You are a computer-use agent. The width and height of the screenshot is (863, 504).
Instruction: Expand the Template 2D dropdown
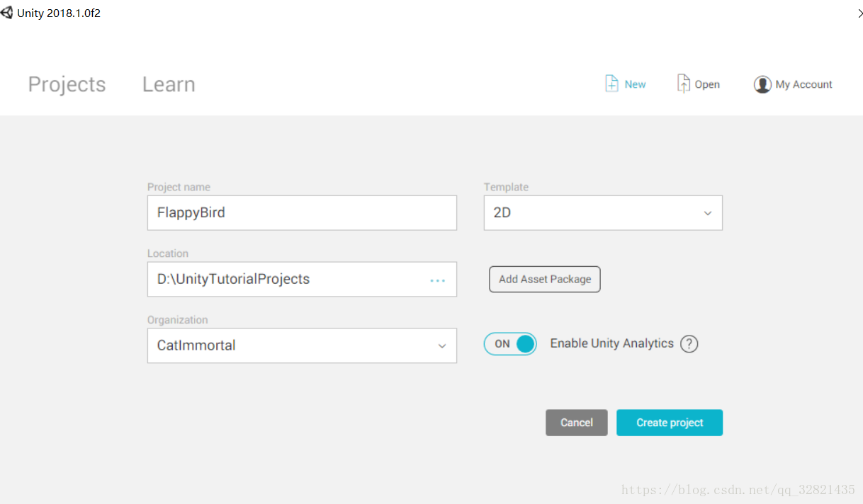pos(603,213)
